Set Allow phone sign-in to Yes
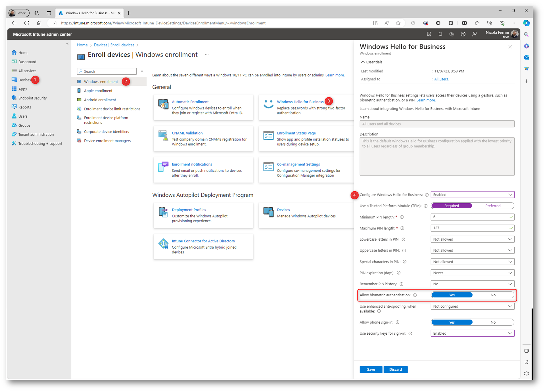 [452, 322]
